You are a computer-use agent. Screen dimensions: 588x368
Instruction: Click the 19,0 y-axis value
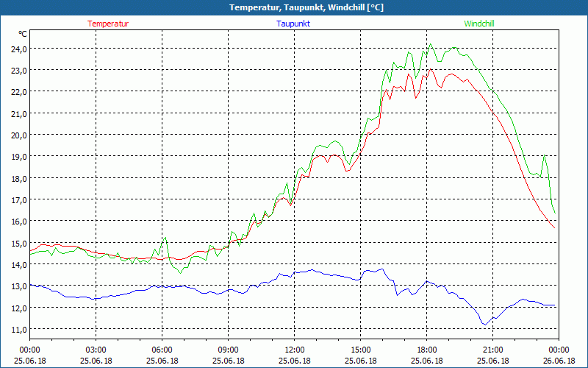point(19,156)
